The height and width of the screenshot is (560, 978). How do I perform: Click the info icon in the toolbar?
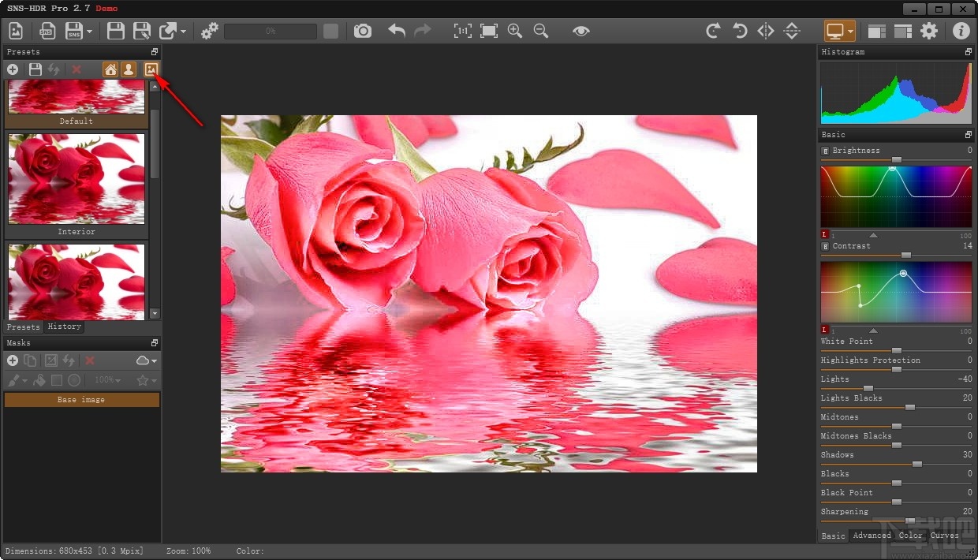[961, 31]
